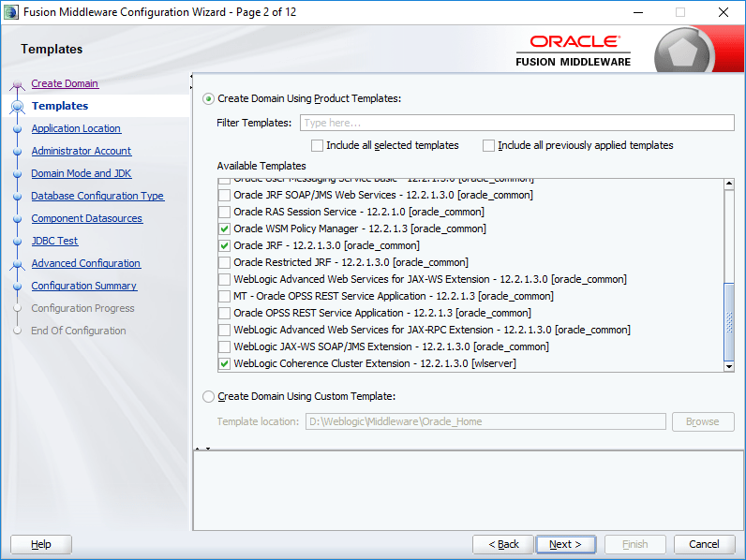
Task: Click the Database Configuration Type step bullet
Action: 18,197
